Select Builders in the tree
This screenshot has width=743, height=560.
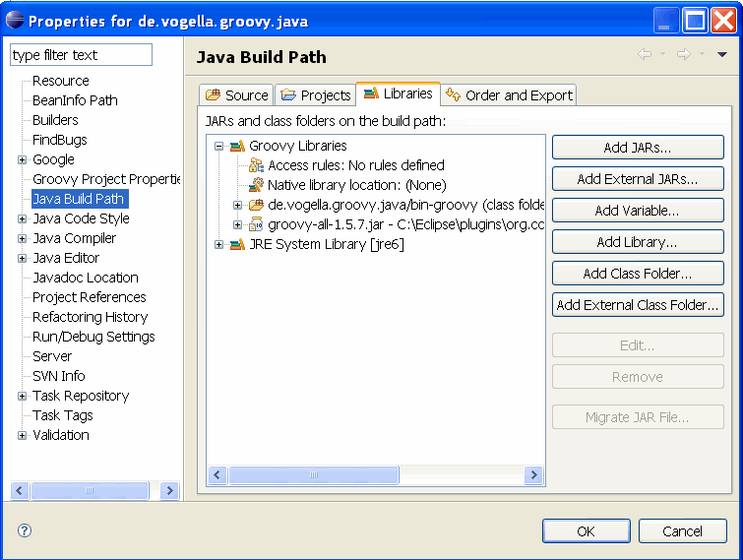tap(55, 120)
